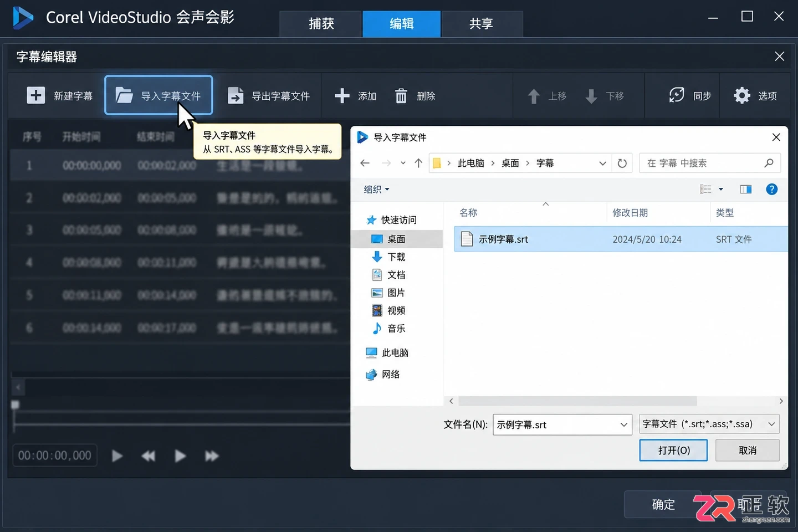Viewport: 798px width, 532px height.
Task: Click the rewind playback button
Action: (149, 456)
